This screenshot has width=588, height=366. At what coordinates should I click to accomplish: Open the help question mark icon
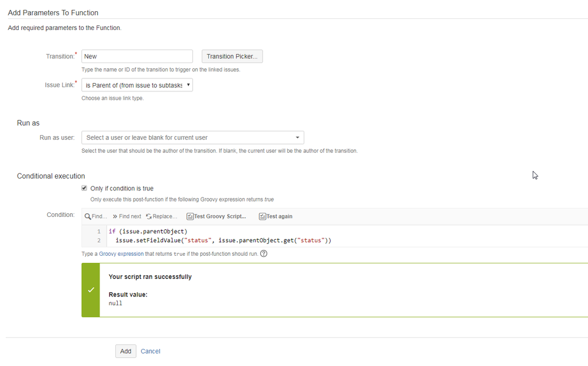coord(264,254)
